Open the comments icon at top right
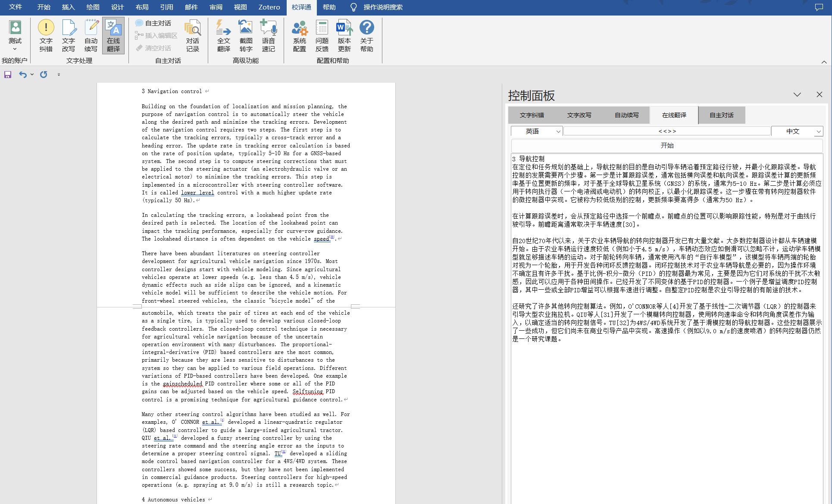The height and width of the screenshot is (504, 832). pyautogui.click(x=819, y=7)
